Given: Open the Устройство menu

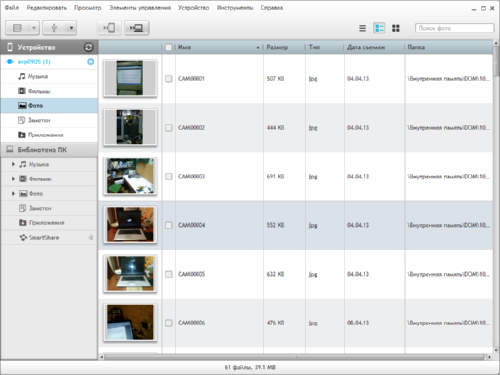Looking at the screenshot, I should coord(193,8).
